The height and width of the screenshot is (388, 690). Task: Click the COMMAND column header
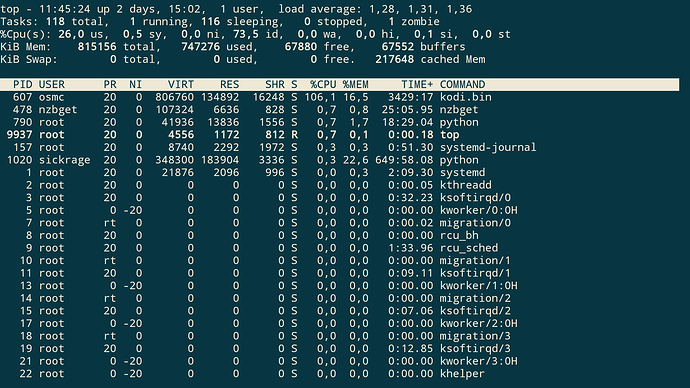(x=462, y=84)
